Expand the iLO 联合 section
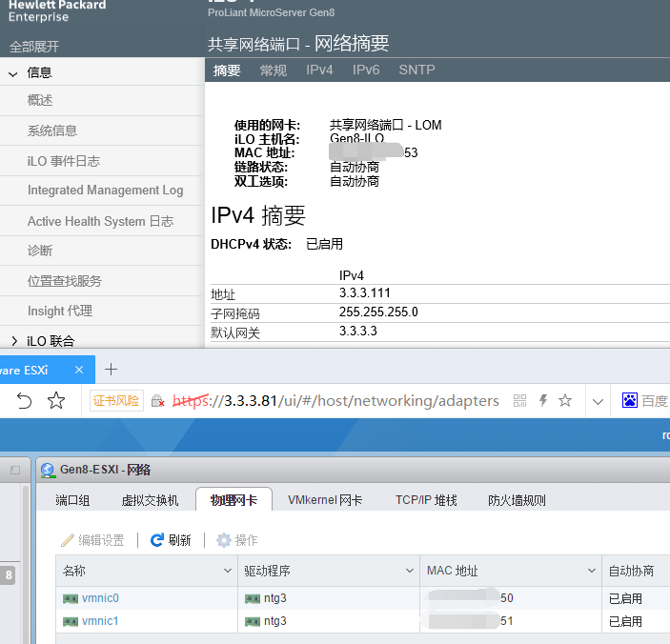Image resolution: width=670 pixels, height=644 pixels. click(14, 341)
